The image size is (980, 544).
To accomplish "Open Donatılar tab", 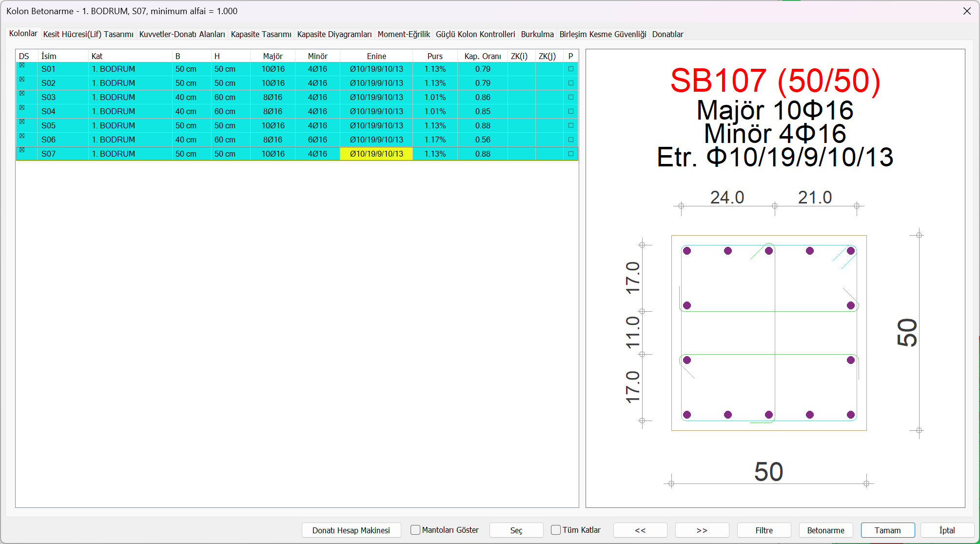I will point(667,34).
